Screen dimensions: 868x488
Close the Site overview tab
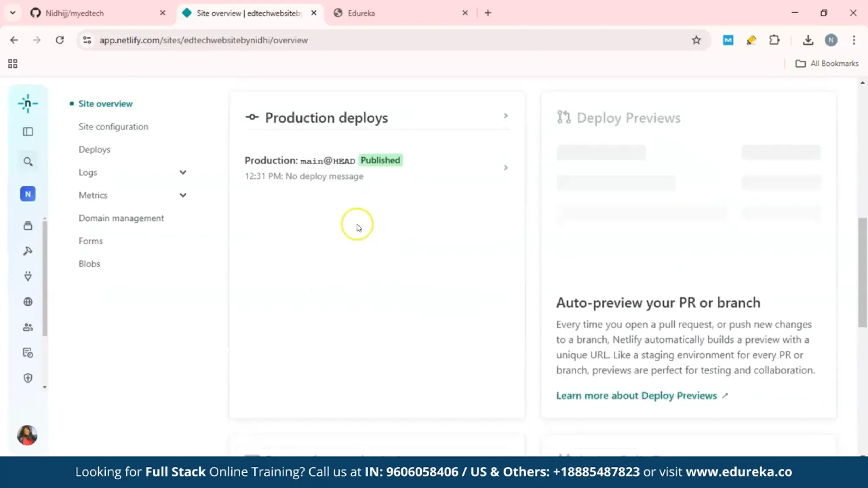(314, 13)
